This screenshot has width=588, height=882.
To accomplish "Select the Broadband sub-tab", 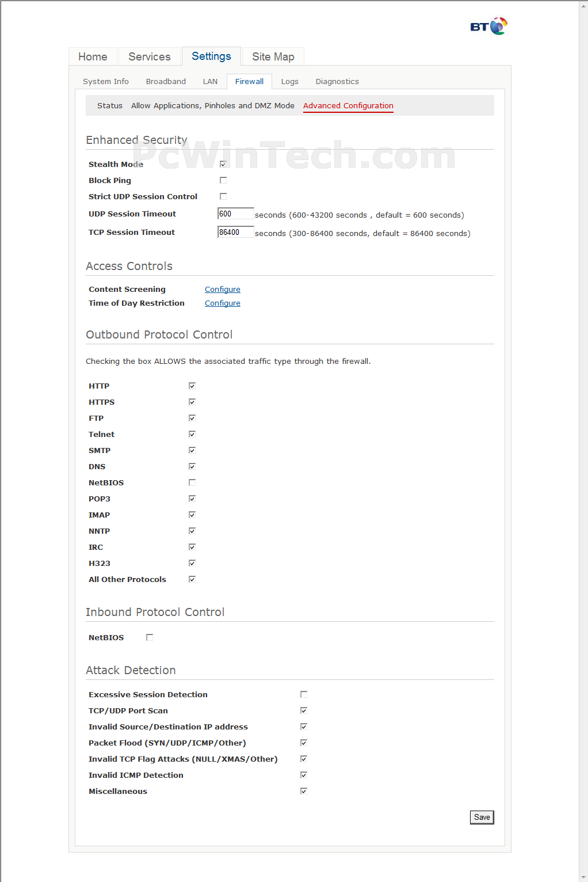I will 166,82.
